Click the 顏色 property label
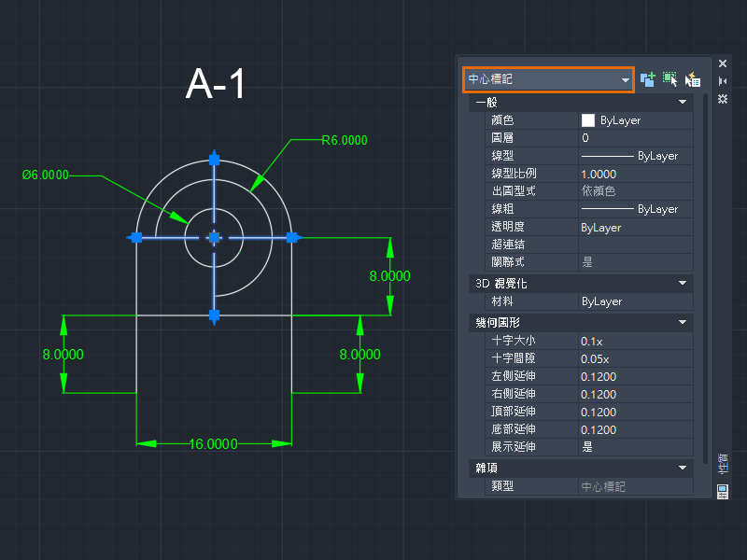747x560 pixels. pyautogui.click(x=502, y=120)
